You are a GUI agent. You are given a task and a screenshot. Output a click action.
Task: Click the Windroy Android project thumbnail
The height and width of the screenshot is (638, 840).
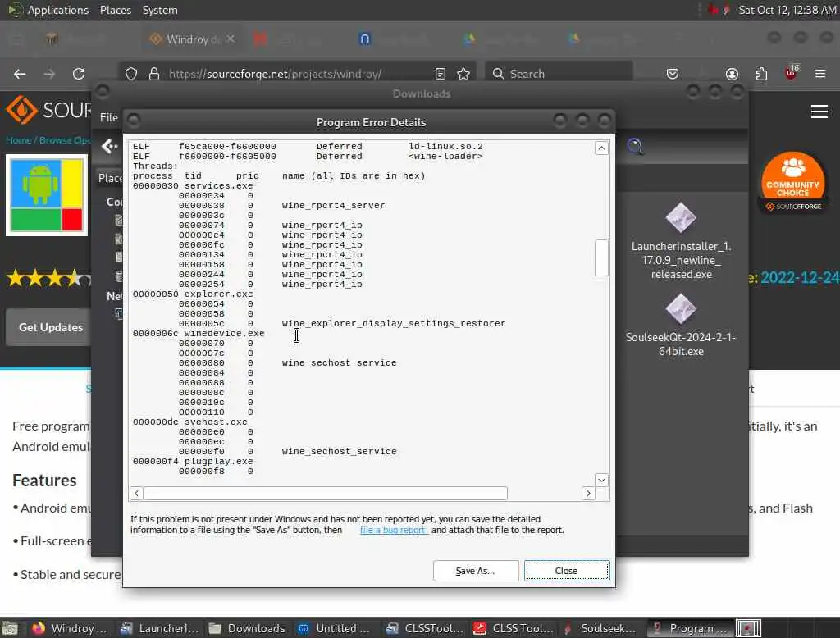pos(47,195)
